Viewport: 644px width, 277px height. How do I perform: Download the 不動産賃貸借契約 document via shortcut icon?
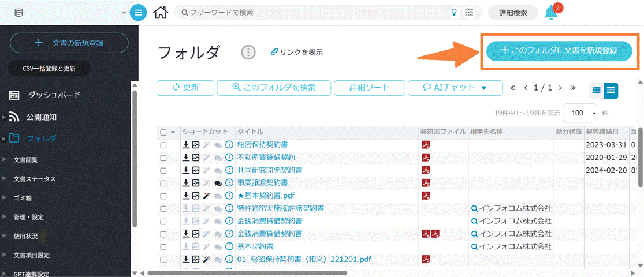click(186, 158)
